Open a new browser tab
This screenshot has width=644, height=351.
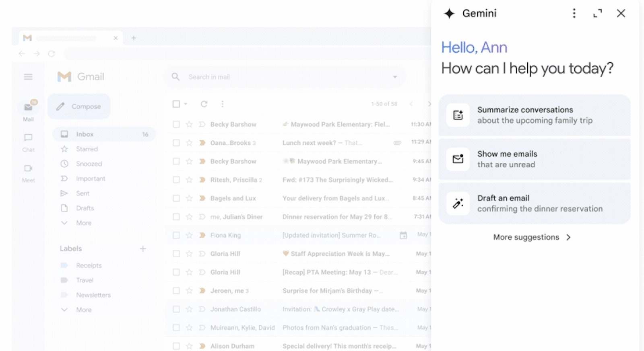click(134, 38)
